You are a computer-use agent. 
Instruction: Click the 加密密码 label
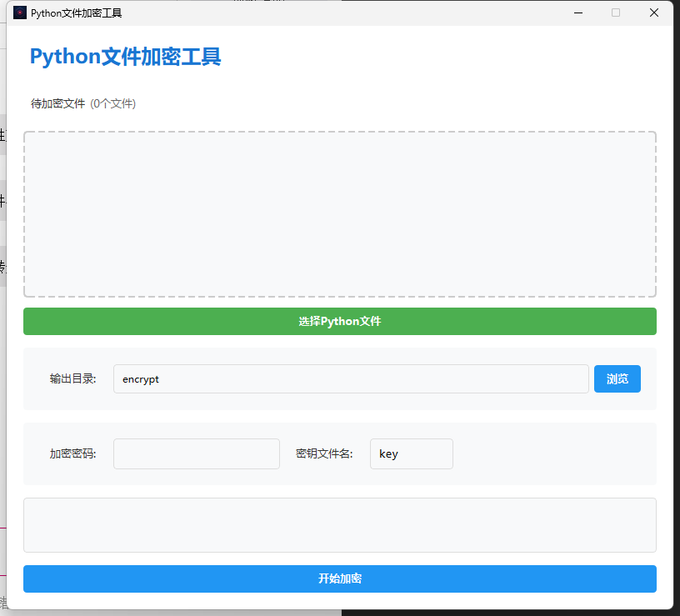point(72,454)
